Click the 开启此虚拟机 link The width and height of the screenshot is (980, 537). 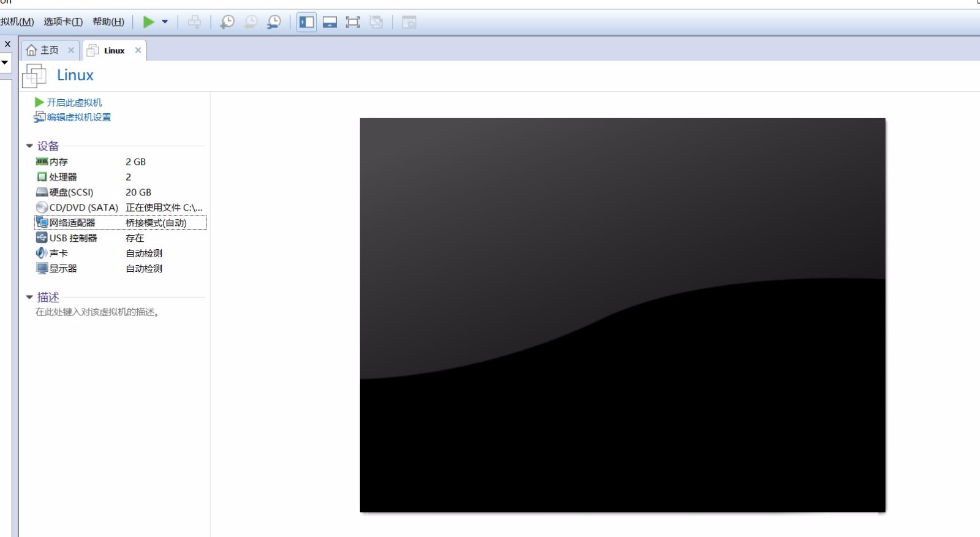74,102
